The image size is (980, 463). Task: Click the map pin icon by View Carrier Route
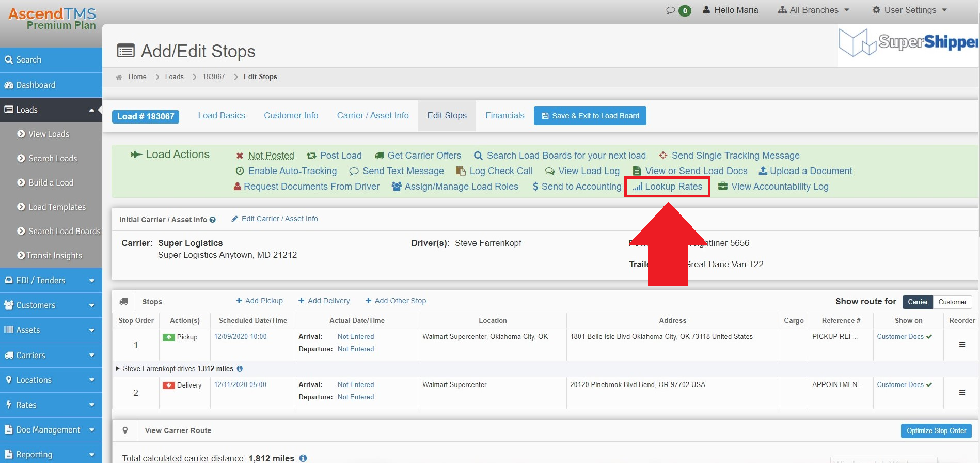(125, 430)
